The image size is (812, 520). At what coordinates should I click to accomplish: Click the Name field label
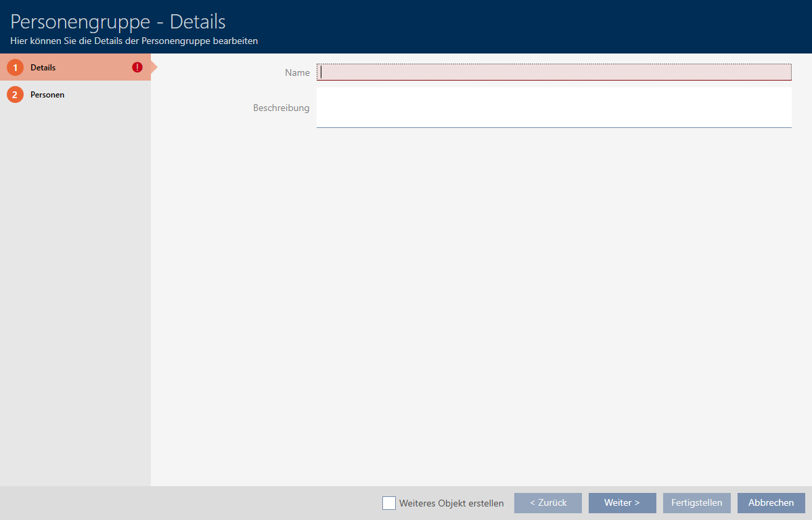click(x=297, y=72)
